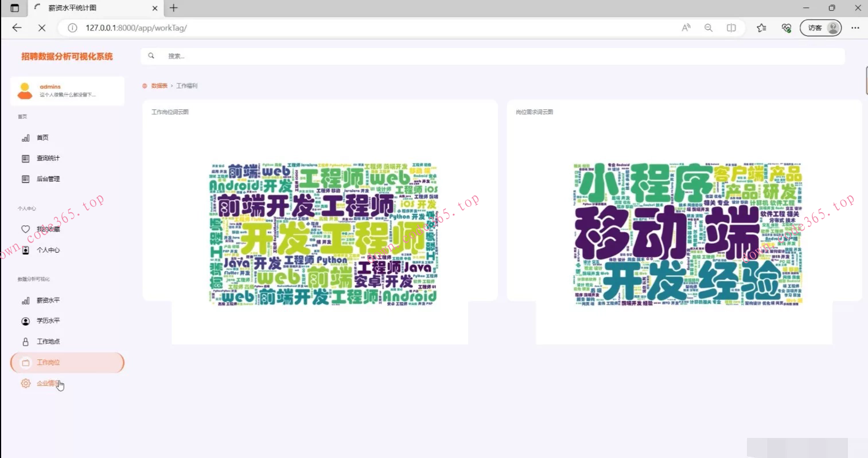
Task: Open browser favorites star list
Action: [x=761, y=28]
